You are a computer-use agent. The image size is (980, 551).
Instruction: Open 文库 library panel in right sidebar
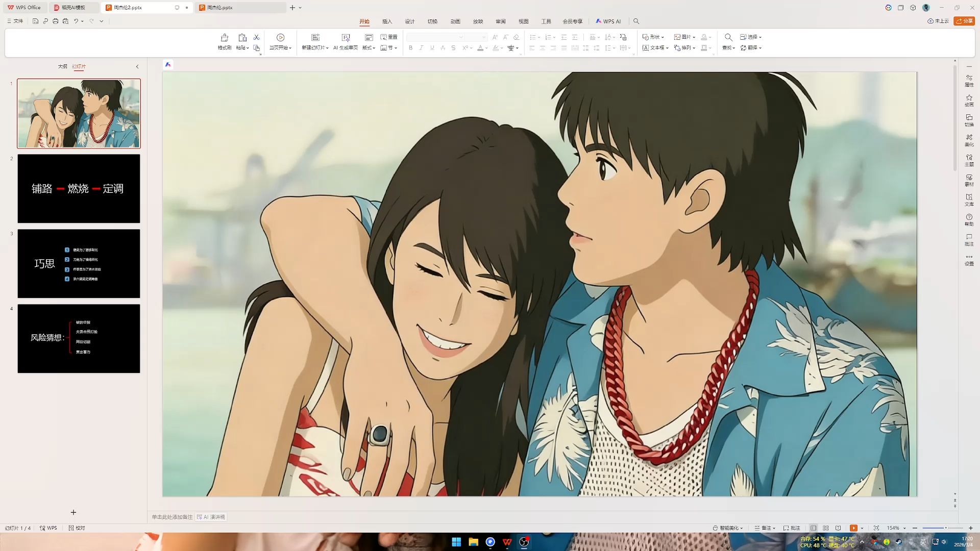tap(969, 200)
